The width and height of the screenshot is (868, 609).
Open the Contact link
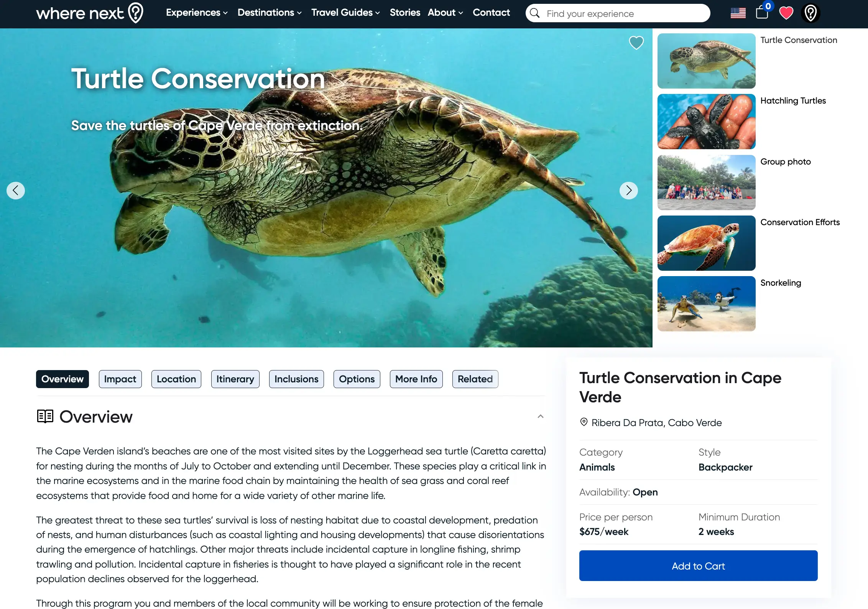[x=491, y=13]
